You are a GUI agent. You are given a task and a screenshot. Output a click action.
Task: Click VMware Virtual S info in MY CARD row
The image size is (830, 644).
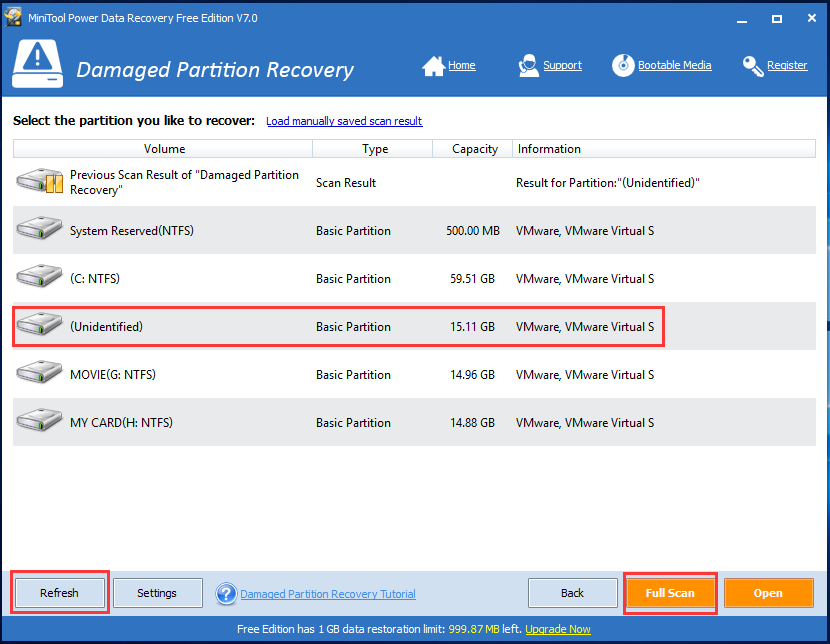pyautogui.click(x=585, y=423)
